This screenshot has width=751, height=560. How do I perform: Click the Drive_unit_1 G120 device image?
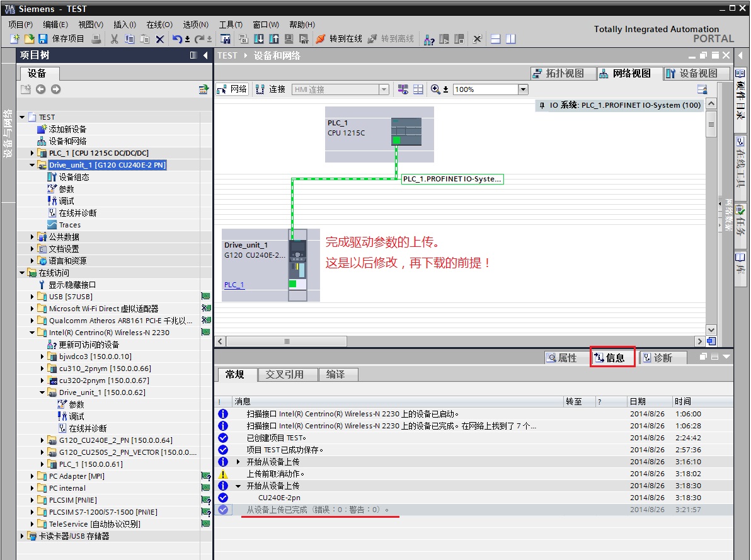coord(297,265)
